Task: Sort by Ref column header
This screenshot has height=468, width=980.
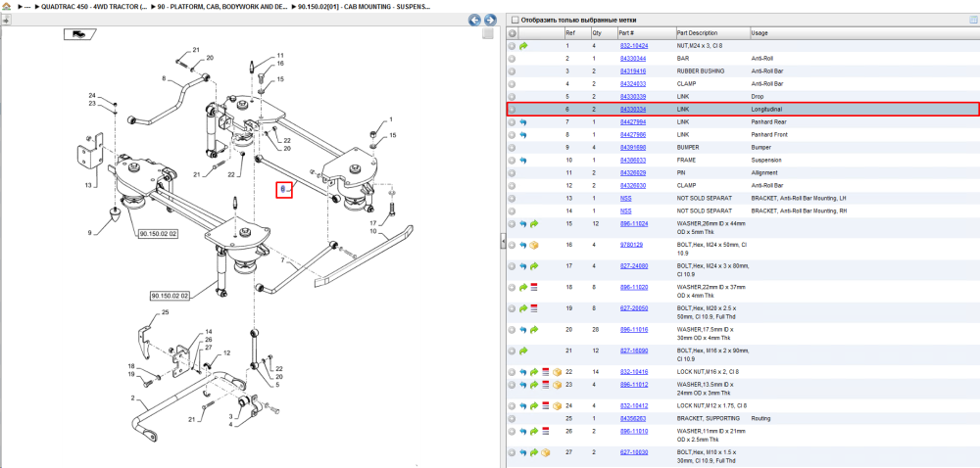Action: (569, 33)
